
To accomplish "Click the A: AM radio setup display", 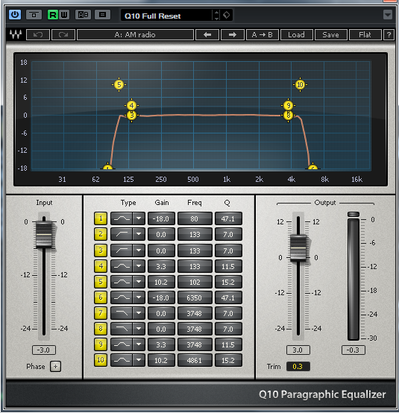I will (135, 35).
